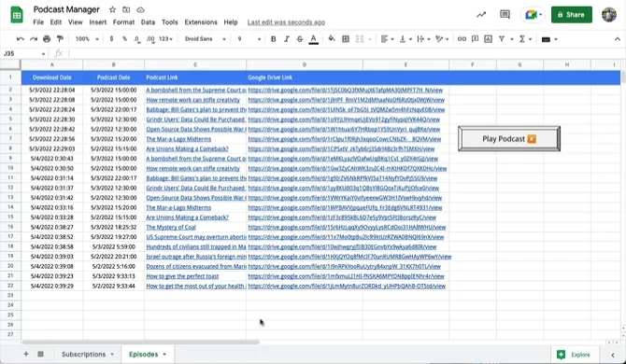Open 'The Mystery of Coal' podcast link
The width and height of the screenshot is (626, 364).
(171, 227)
